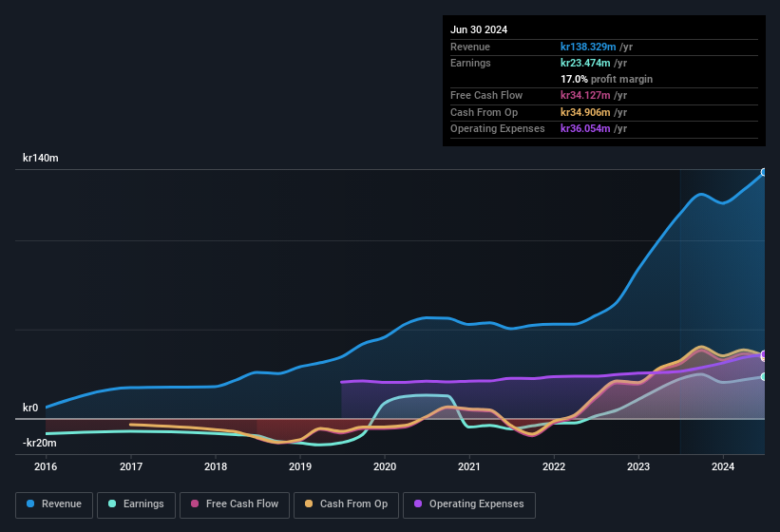
Task: Click the kr23.474m earnings value
Action: coord(585,63)
